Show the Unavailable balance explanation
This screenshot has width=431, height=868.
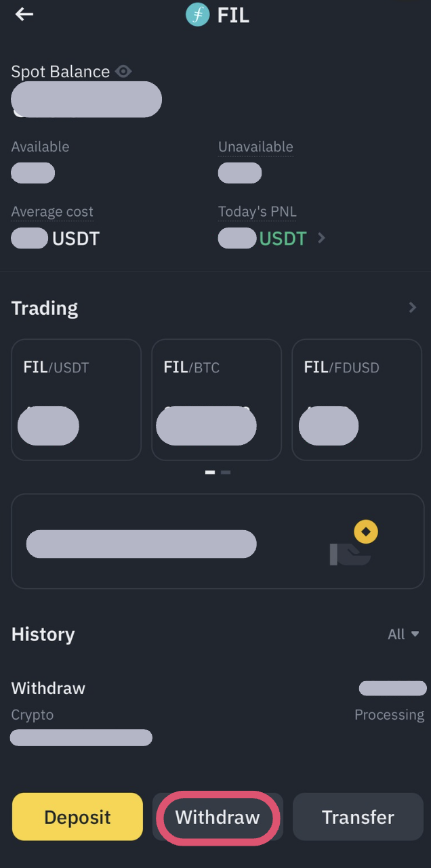(255, 146)
